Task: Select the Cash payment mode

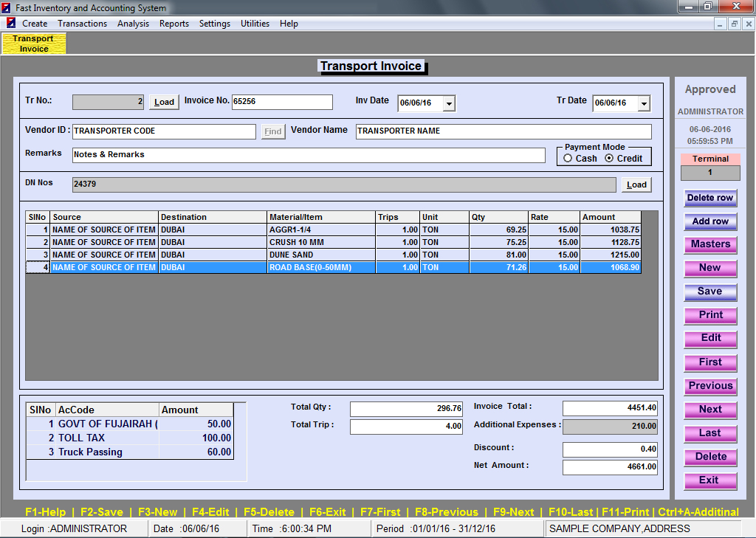Action: pos(568,159)
